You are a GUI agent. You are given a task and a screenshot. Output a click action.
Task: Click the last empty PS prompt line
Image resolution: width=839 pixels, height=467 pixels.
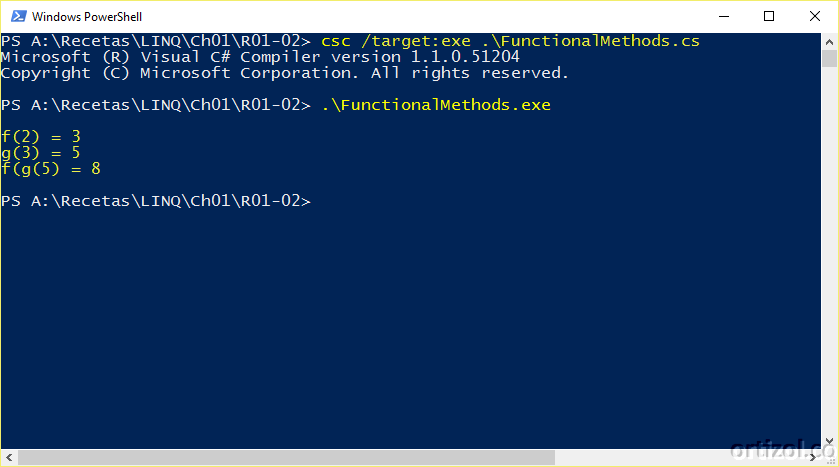click(x=156, y=201)
